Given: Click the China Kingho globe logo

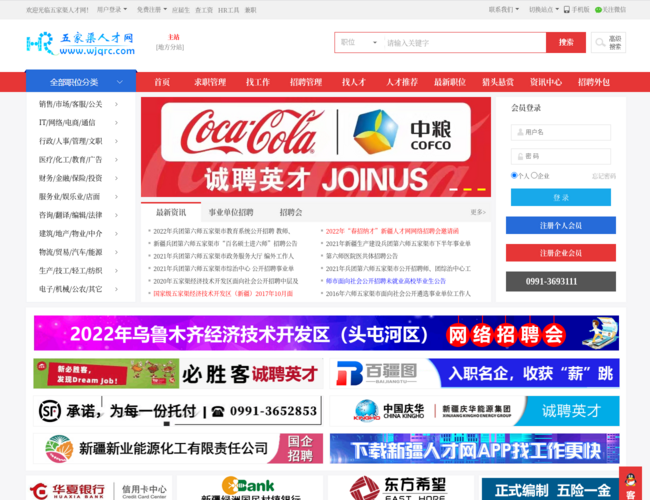Looking at the screenshot, I should click(x=366, y=410).
